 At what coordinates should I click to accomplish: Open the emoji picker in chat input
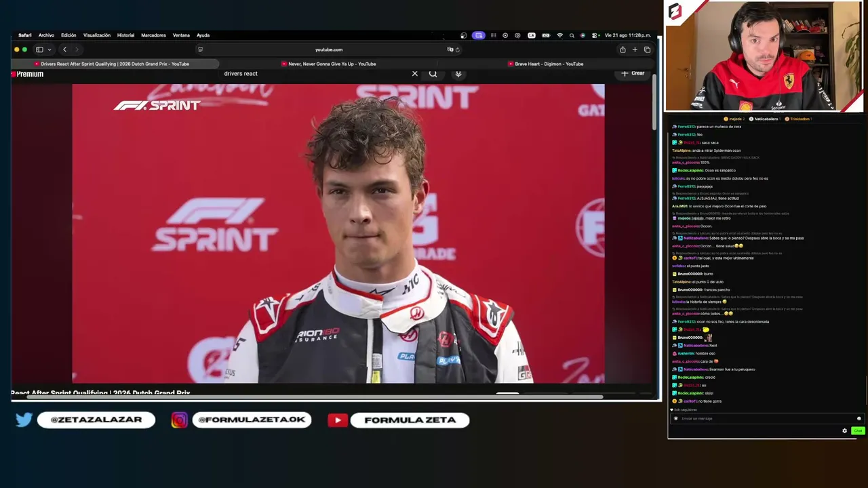pyautogui.click(x=859, y=418)
